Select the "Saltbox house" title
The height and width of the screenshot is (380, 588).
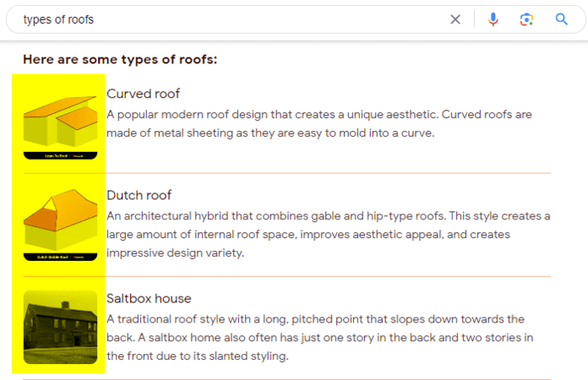click(149, 299)
